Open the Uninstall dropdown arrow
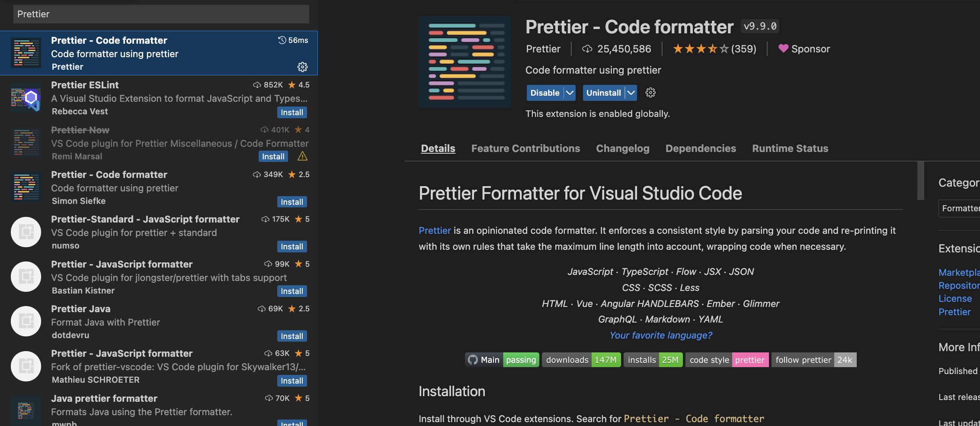Viewport: 980px width, 426px height. tap(631, 93)
